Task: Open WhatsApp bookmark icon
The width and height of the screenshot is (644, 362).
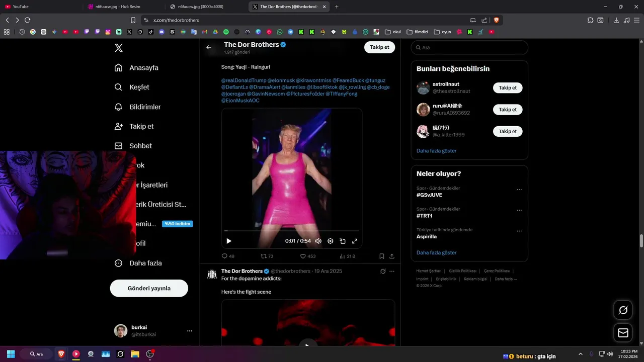Action: click(280, 32)
